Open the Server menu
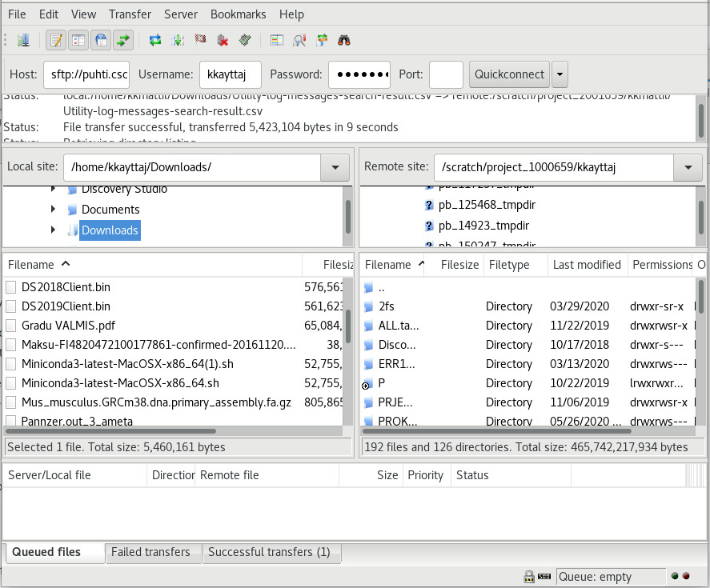 pyautogui.click(x=181, y=14)
